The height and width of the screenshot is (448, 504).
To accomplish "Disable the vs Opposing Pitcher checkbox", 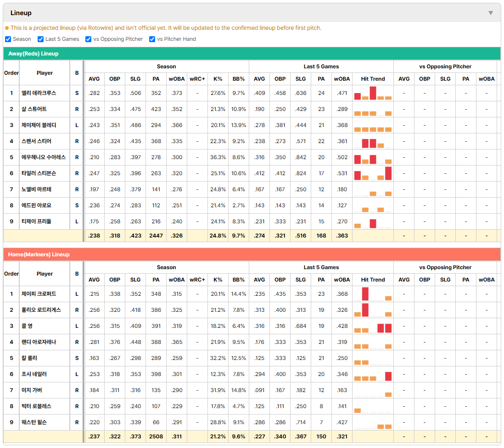I will 88,39.
